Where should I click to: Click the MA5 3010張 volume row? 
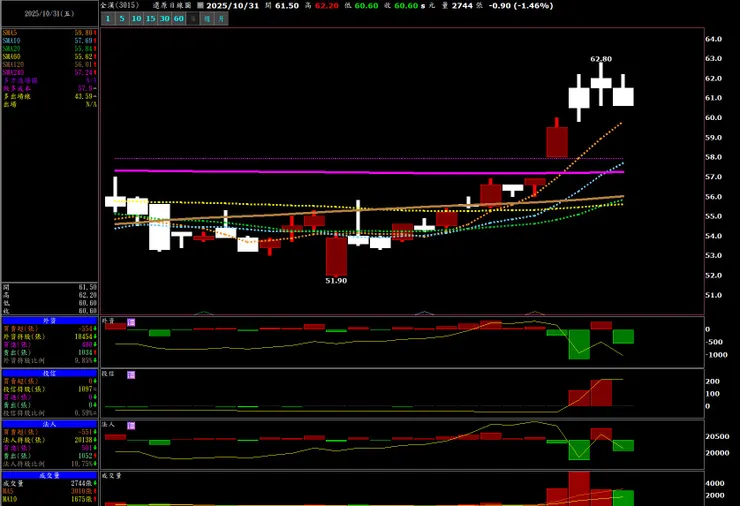(50, 491)
